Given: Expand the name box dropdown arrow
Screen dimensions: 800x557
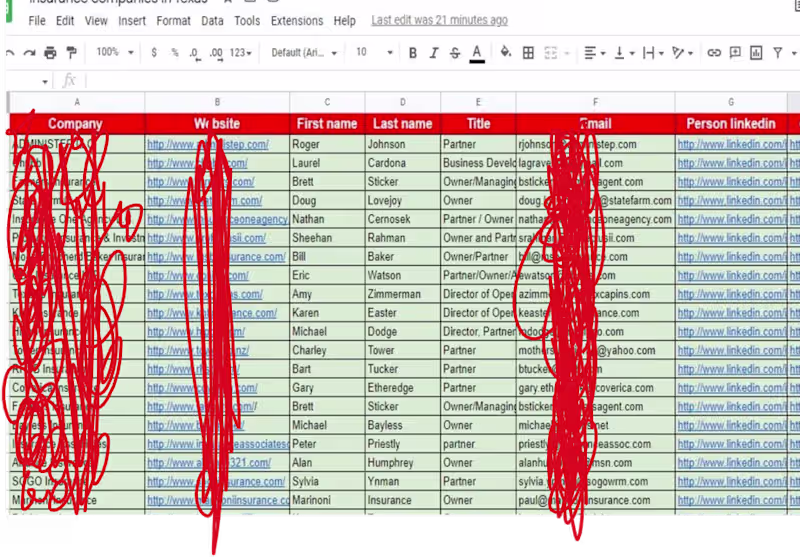Looking at the screenshot, I should point(45,82).
